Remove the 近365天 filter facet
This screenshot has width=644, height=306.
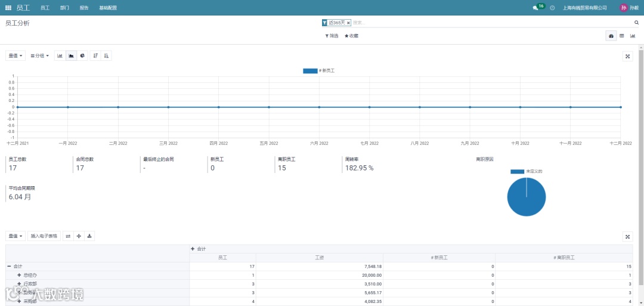[348, 23]
